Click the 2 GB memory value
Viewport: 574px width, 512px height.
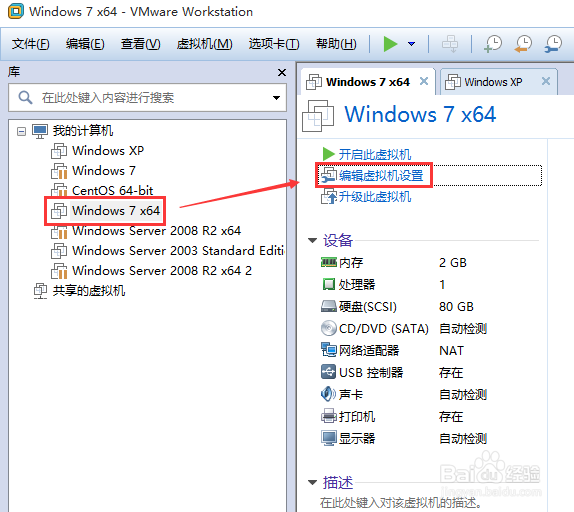pos(453,263)
